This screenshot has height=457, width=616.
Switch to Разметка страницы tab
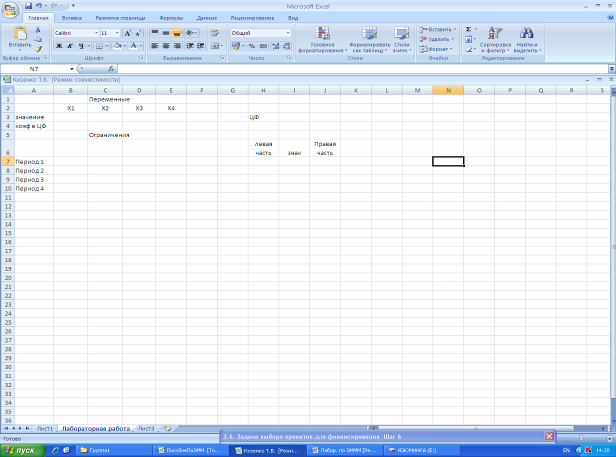coord(120,18)
